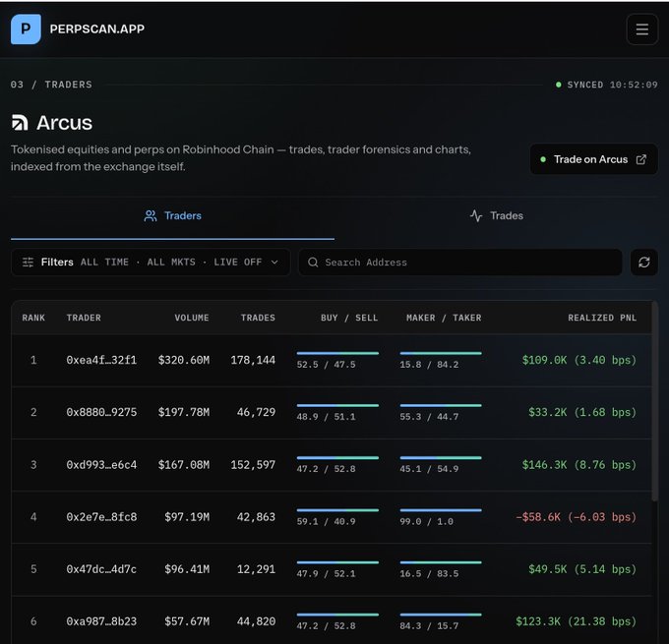
Task: Click volume value $167.08M
Action: point(184,464)
